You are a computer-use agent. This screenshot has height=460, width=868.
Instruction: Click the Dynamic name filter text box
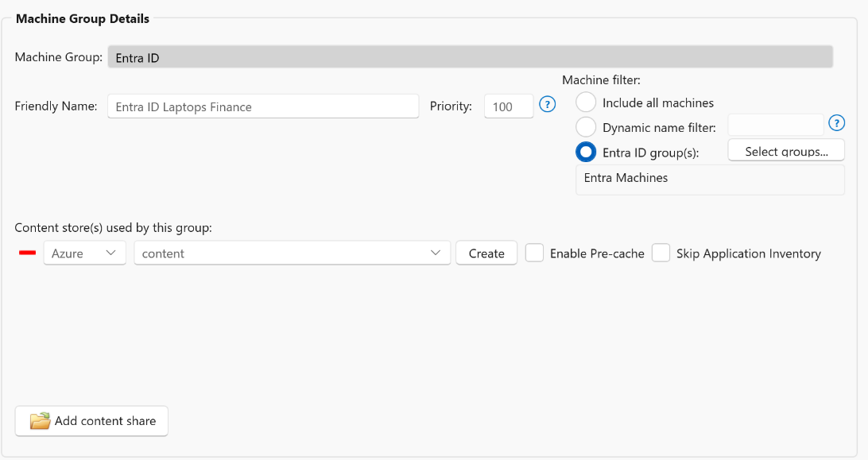coord(776,126)
